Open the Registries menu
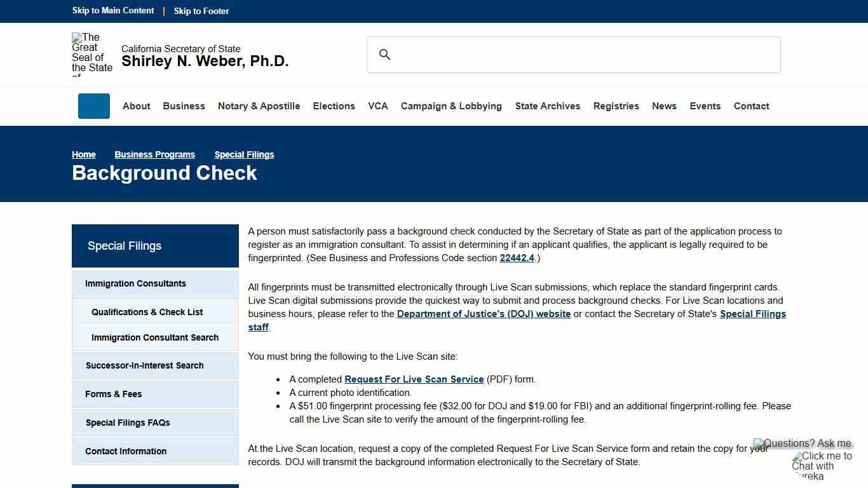Viewport: 868px width, 488px height. point(616,106)
